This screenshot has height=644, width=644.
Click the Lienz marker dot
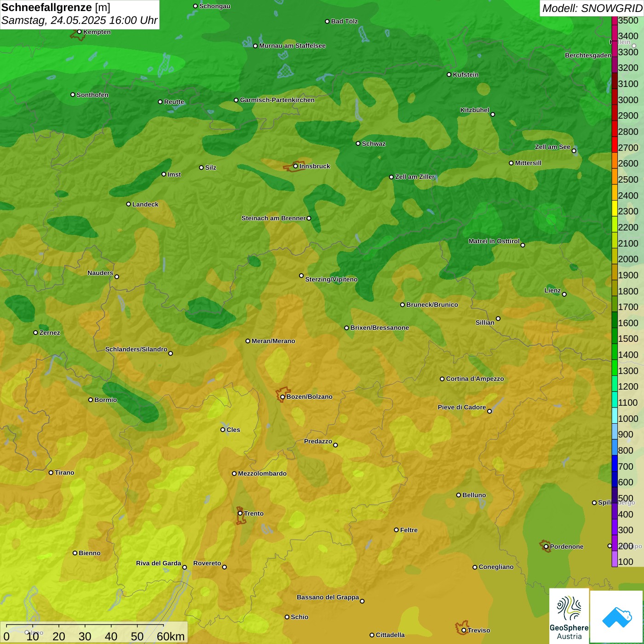click(x=564, y=294)
